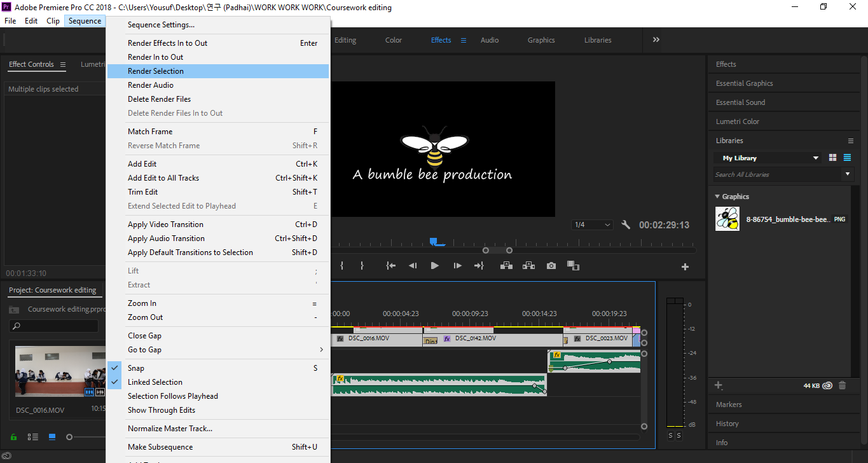This screenshot has width=868, height=463.
Task: Mark Out point in Program monitor
Action: click(x=362, y=266)
